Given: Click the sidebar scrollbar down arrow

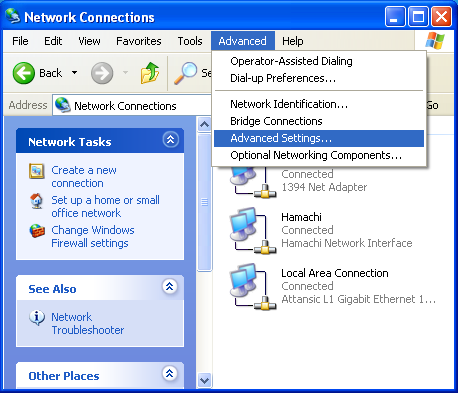Looking at the screenshot, I should pyautogui.click(x=204, y=380).
